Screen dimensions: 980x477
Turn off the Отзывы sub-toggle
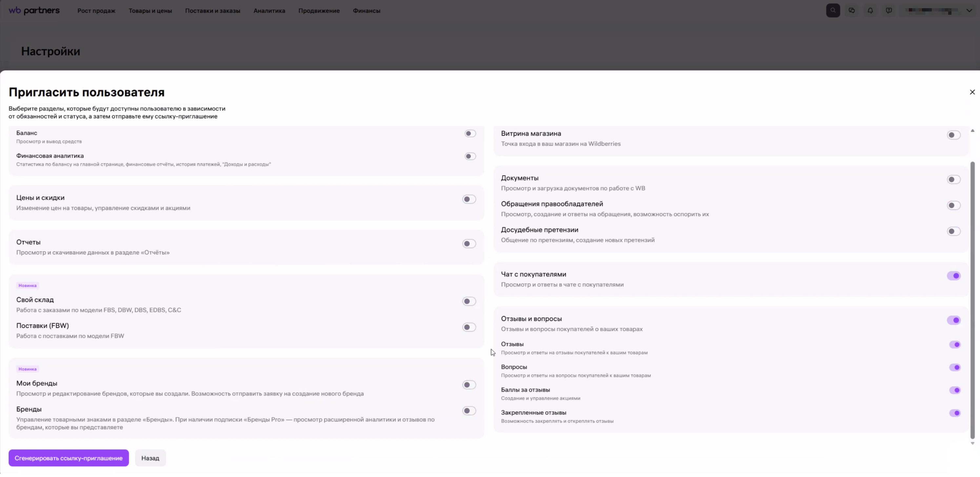point(955,345)
